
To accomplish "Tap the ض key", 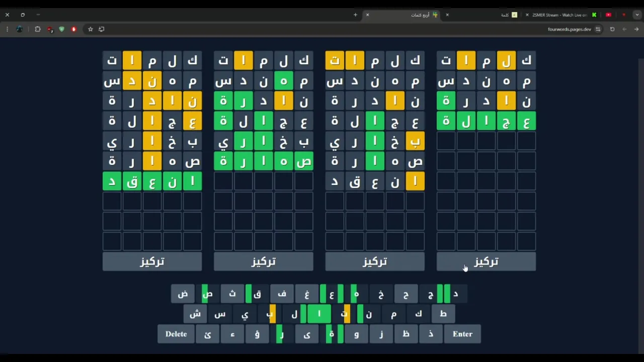I will tap(183, 294).
